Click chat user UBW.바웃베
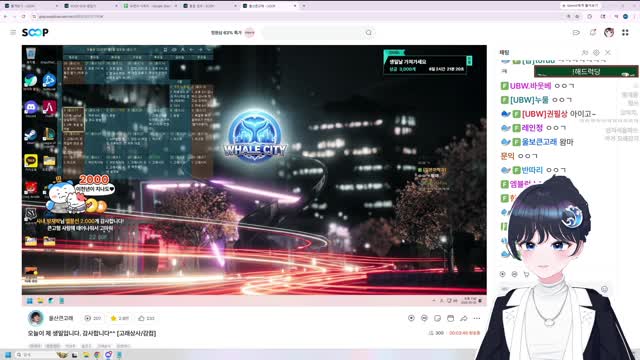This screenshot has width=640, height=360. tap(530, 86)
